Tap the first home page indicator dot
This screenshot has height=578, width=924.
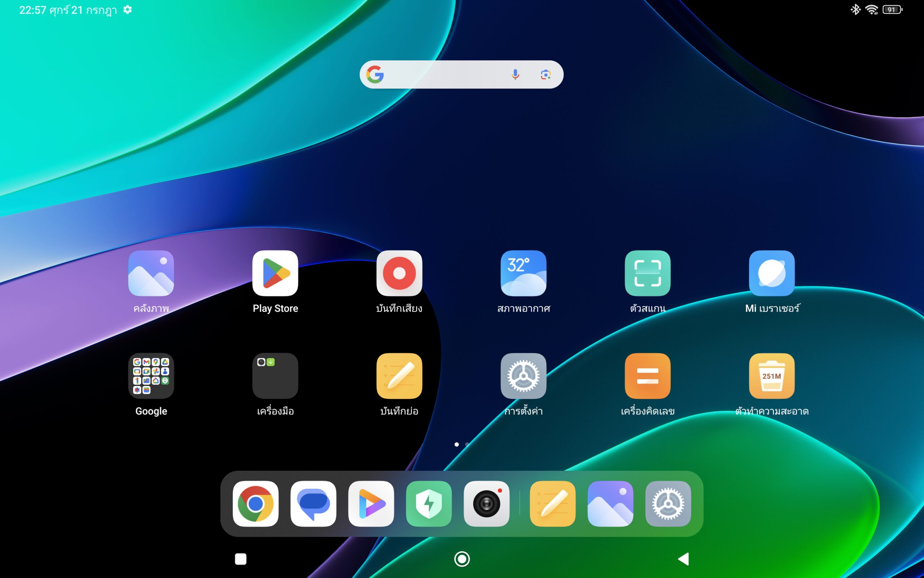456,444
